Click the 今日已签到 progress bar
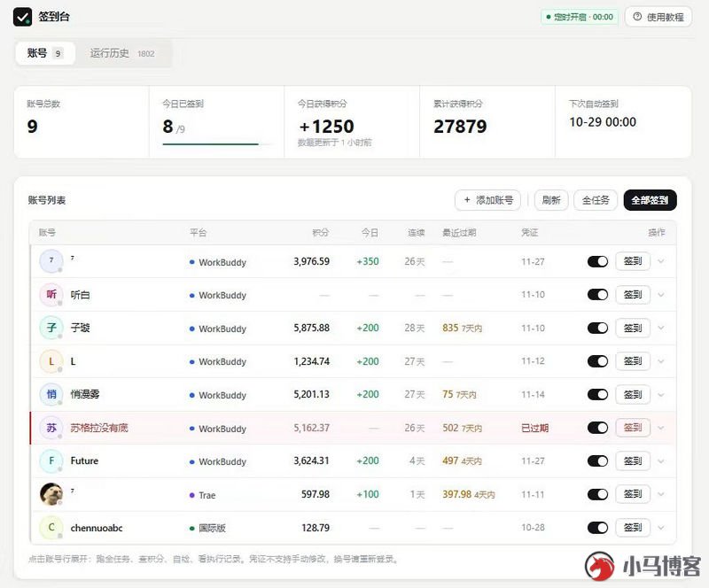Viewport: 709px width, 588px height. point(216,144)
